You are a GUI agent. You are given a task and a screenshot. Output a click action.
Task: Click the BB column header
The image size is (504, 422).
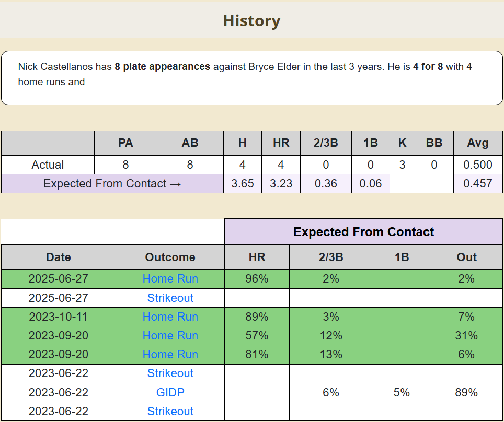pos(434,143)
